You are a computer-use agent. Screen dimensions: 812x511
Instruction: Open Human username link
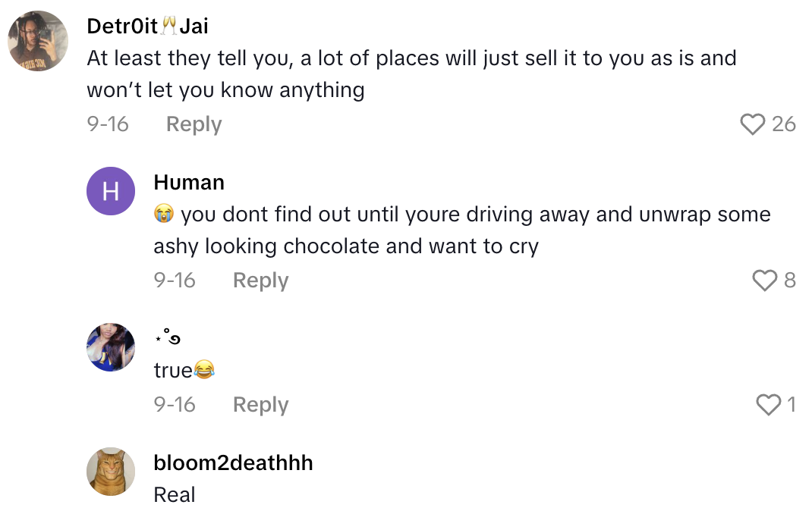tap(188, 183)
